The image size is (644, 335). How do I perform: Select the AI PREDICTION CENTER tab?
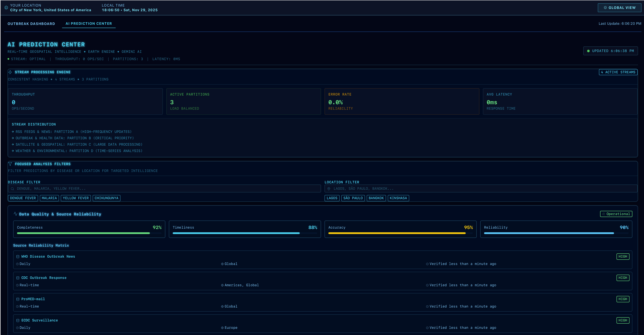[x=89, y=23]
